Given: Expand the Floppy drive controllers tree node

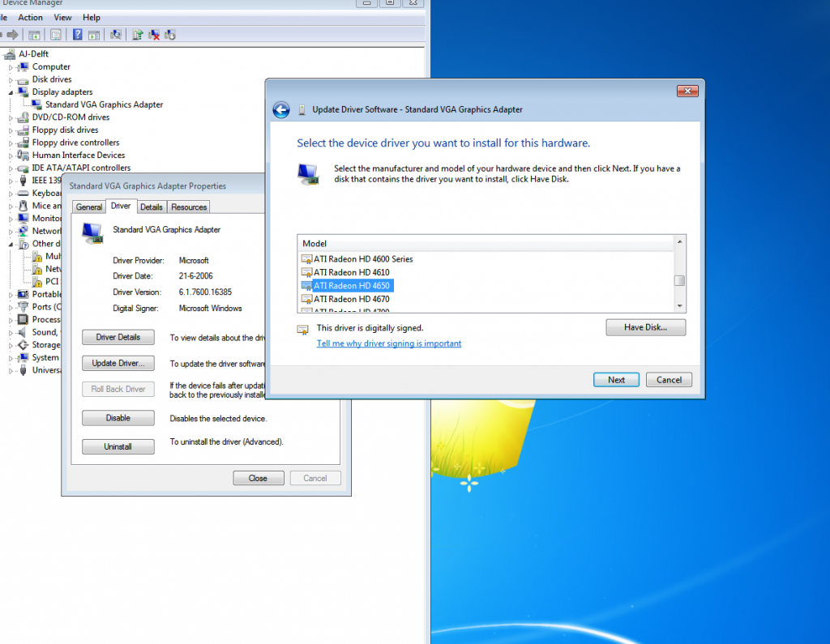Looking at the screenshot, I should point(10,143).
